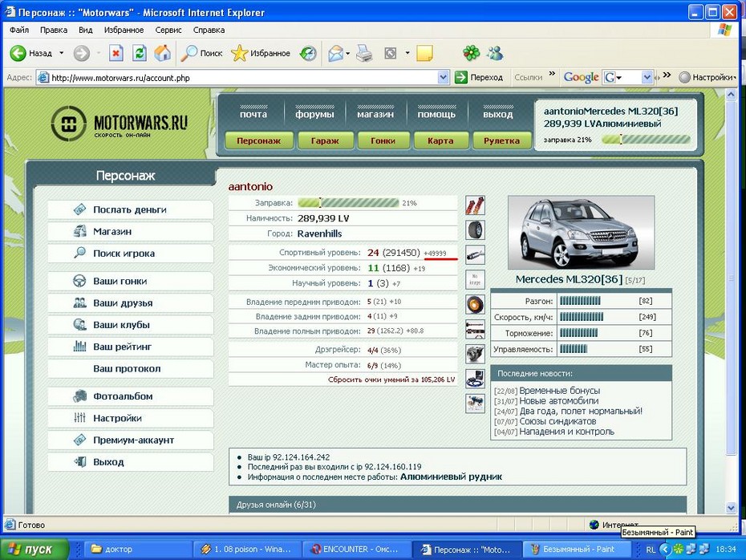
Task: Open the Правка menu
Action: click(x=53, y=30)
